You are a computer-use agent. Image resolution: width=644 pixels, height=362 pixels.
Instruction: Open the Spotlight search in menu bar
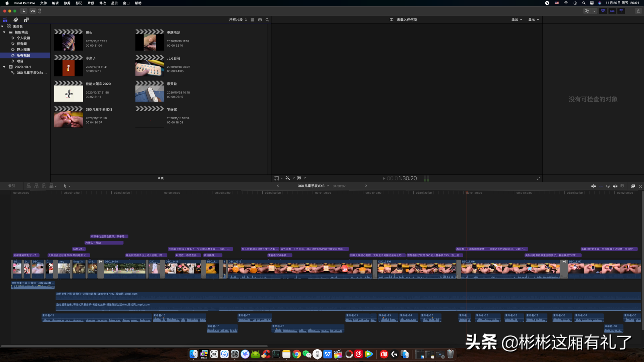tap(584, 3)
